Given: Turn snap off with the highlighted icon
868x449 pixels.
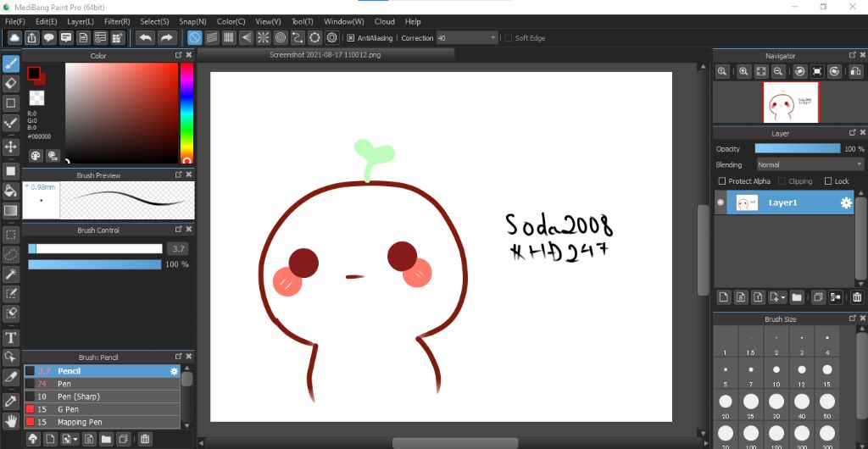Looking at the screenshot, I should (x=194, y=37).
